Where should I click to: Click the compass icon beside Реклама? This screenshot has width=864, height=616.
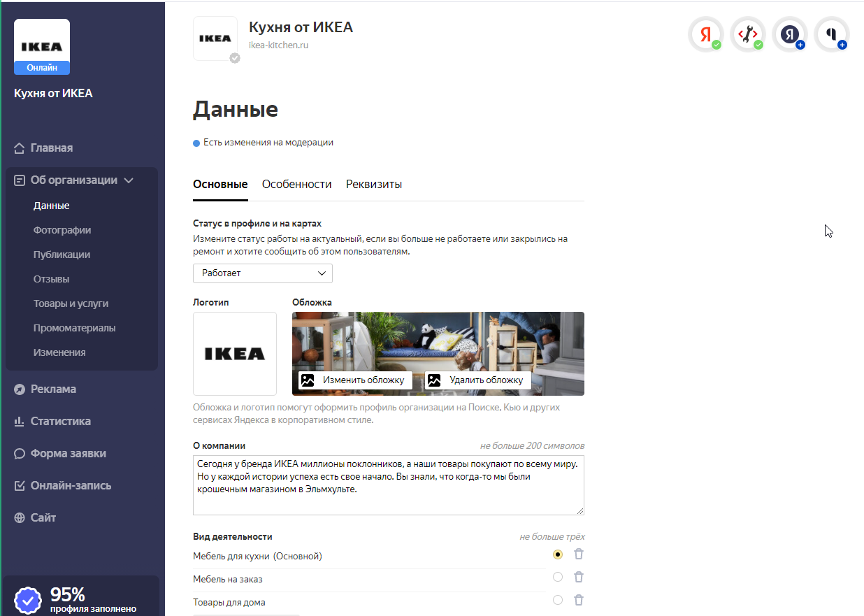point(20,389)
